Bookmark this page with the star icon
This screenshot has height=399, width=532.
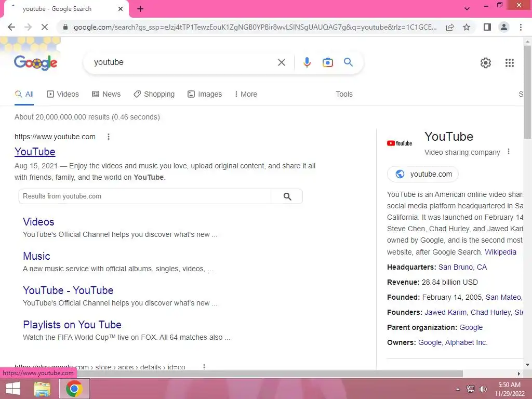pyautogui.click(x=467, y=27)
